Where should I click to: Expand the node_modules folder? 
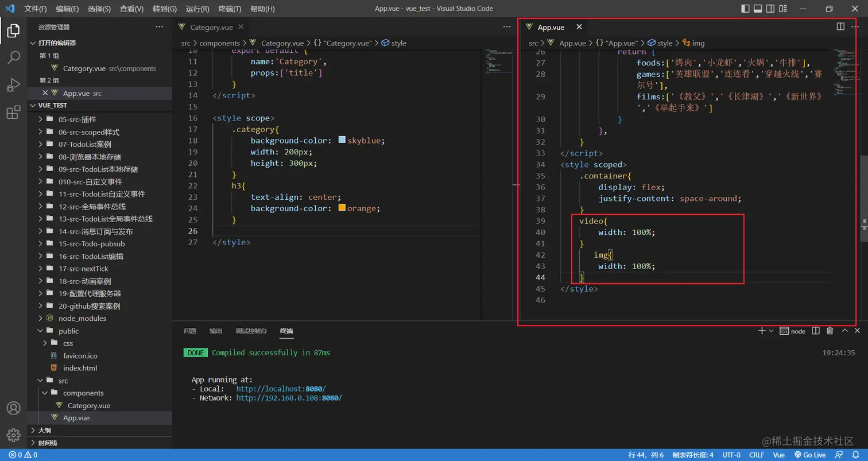[x=100, y=318]
